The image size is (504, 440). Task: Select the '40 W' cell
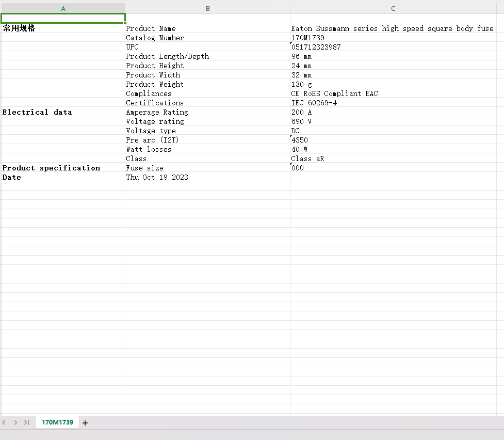point(393,149)
